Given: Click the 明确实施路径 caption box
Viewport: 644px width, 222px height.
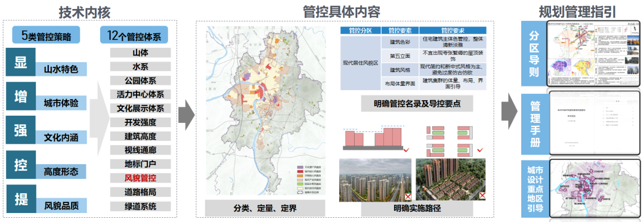Looking at the screenshot, I should (x=417, y=208).
